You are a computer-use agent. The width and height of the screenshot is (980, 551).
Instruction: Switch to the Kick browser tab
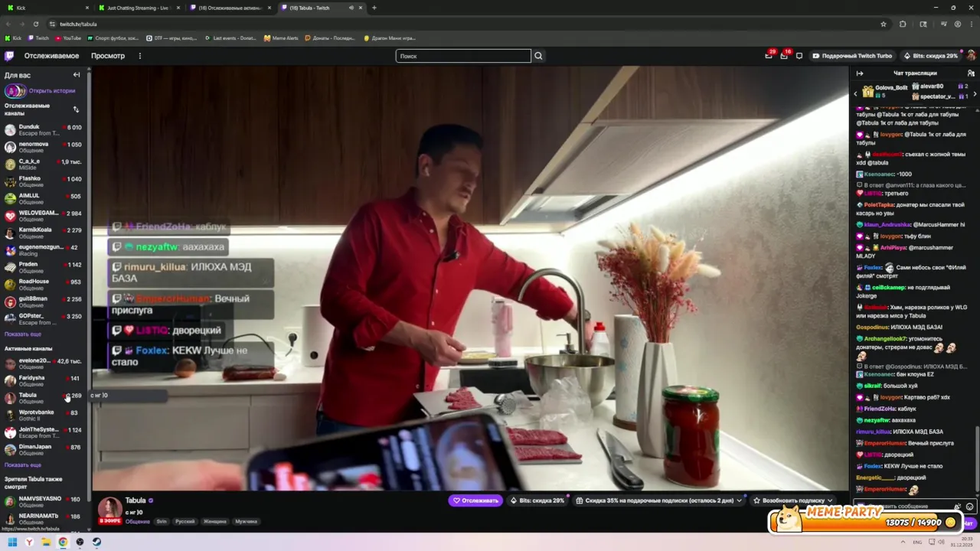(46, 8)
